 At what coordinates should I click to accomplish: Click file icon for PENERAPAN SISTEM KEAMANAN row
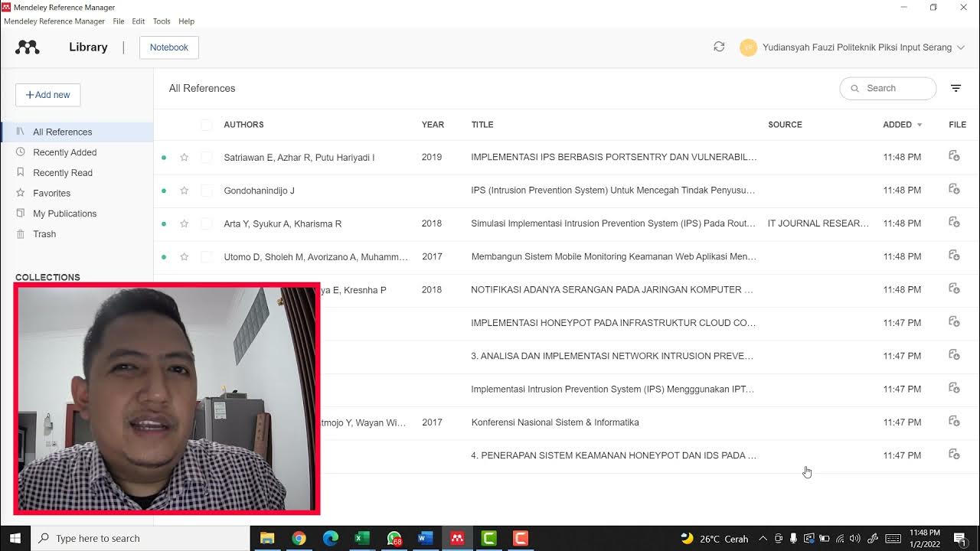954,455
